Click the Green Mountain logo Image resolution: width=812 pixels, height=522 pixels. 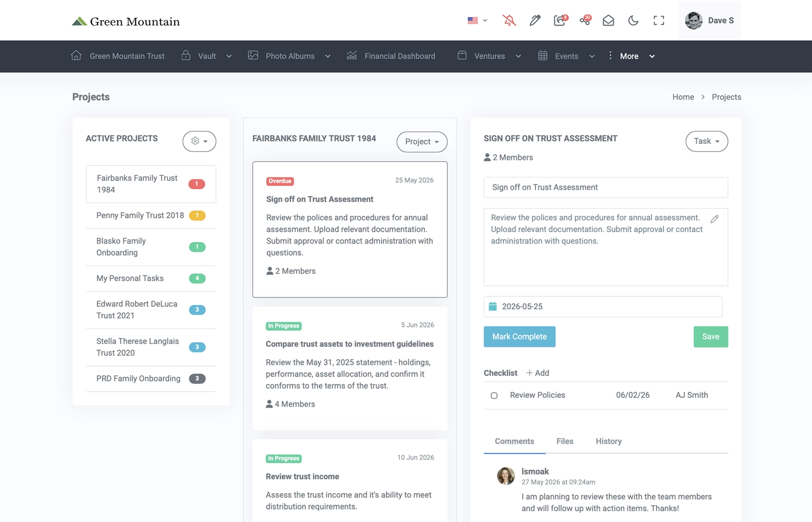[x=126, y=21]
